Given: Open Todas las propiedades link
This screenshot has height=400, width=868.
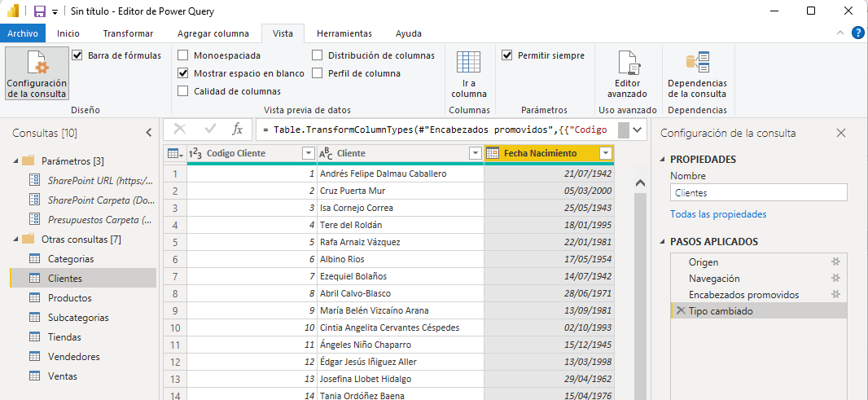Looking at the screenshot, I should click(718, 214).
